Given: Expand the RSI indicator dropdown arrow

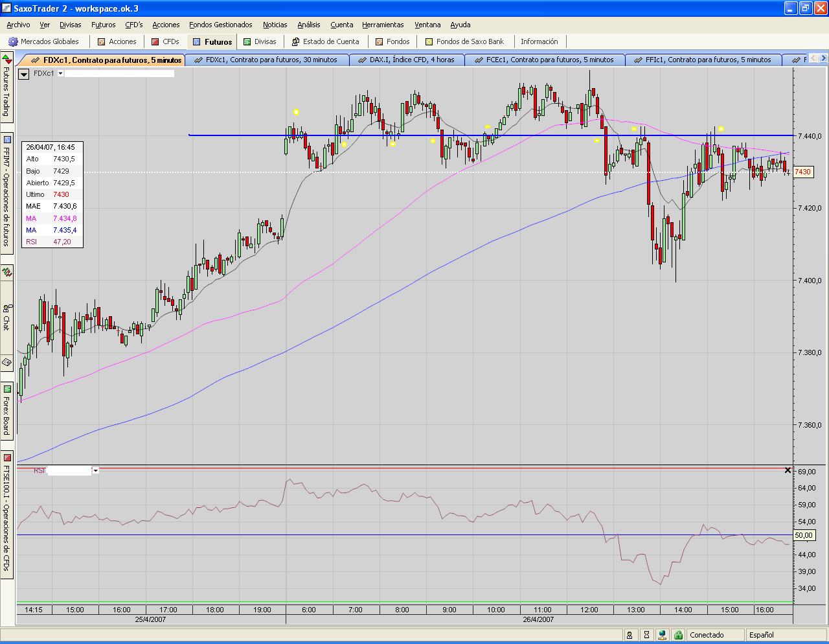Looking at the screenshot, I should [96, 470].
